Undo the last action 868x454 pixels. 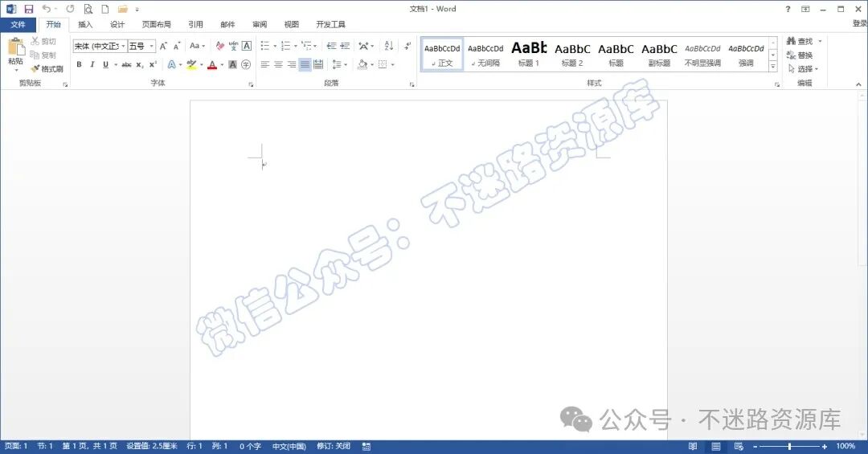coord(47,9)
